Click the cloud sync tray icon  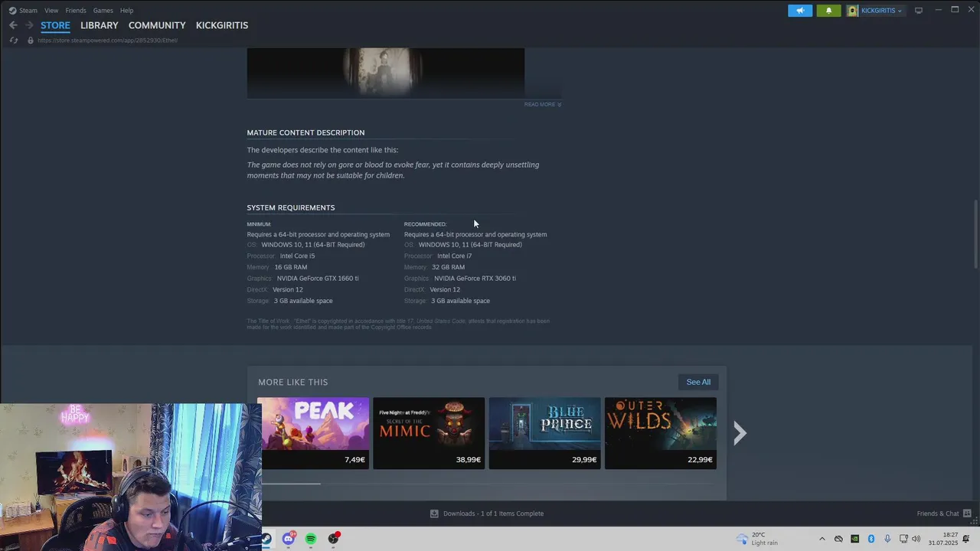(x=838, y=539)
